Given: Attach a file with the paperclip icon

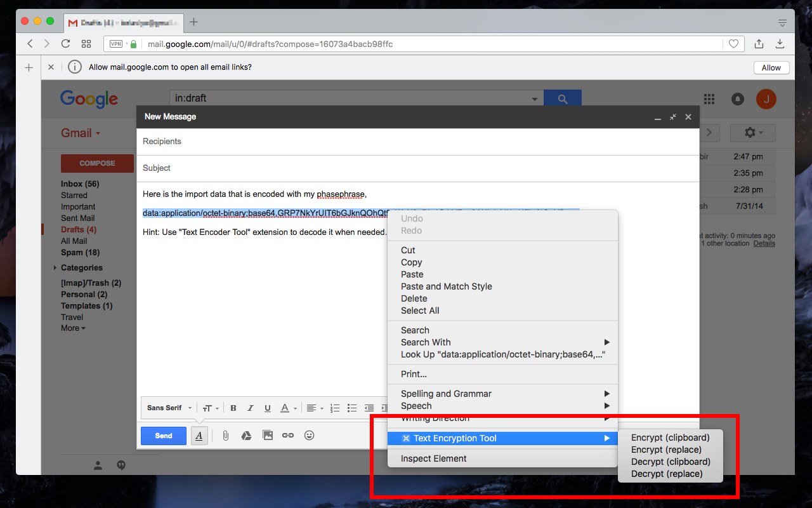Looking at the screenshot, I should point(225,435).
